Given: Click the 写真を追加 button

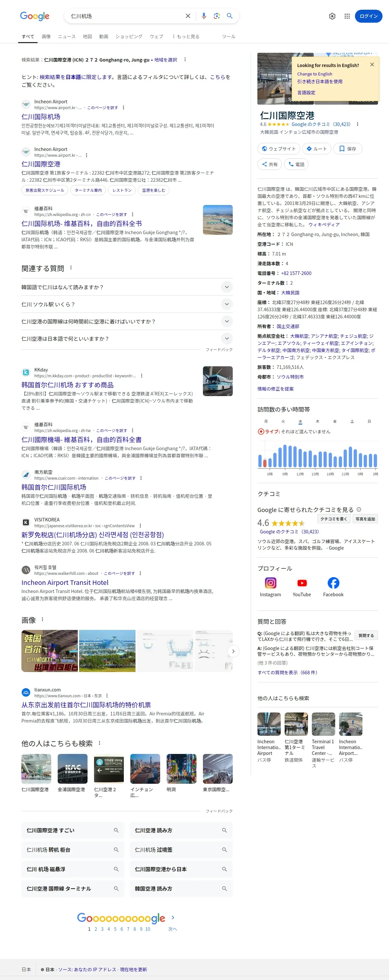Looking at the screenshot, I should [x=365, y=519].
